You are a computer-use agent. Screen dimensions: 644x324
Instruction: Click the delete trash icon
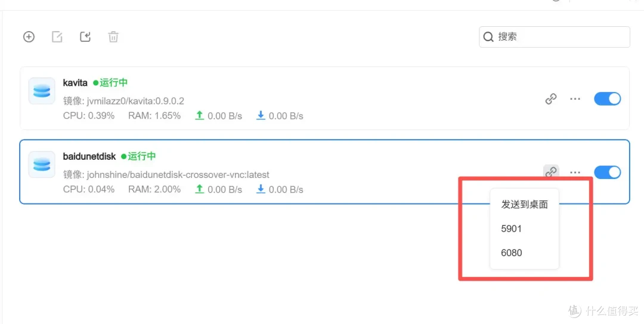[x=113, y=36]
